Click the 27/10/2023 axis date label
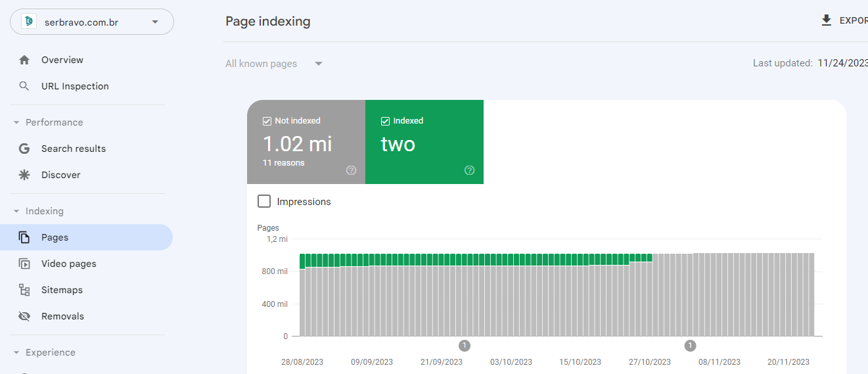This screenshot has height=374, width=868. point(650,362)
